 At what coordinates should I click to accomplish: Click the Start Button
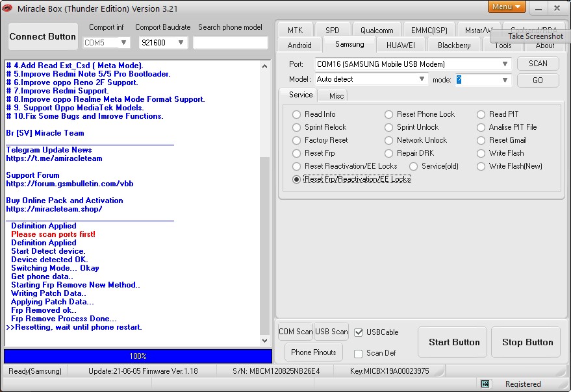point(453,342)
